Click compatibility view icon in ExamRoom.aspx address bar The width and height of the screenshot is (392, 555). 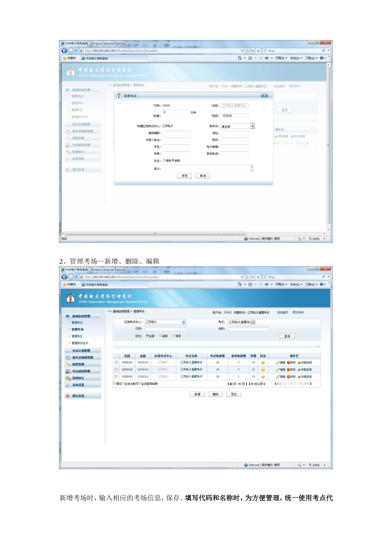tap(247, 277)
